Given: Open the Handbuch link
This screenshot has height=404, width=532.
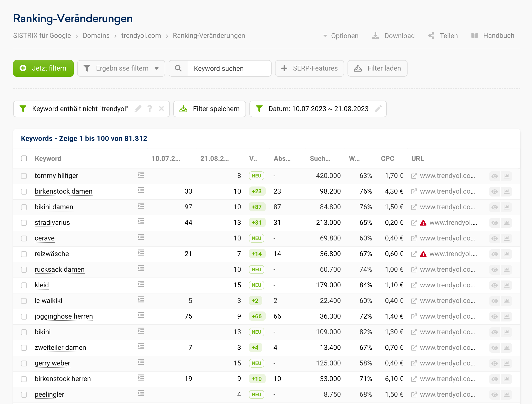Looking at the screenshot, I should point(493,36).
